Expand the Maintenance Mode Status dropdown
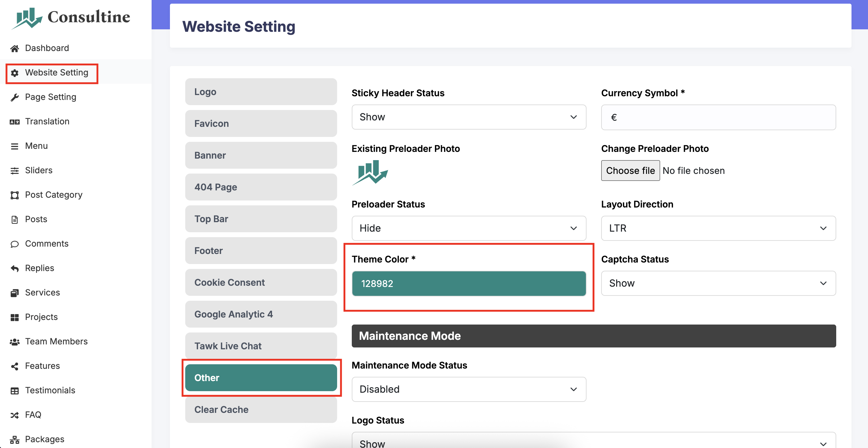868x448 pixels. 468,389
